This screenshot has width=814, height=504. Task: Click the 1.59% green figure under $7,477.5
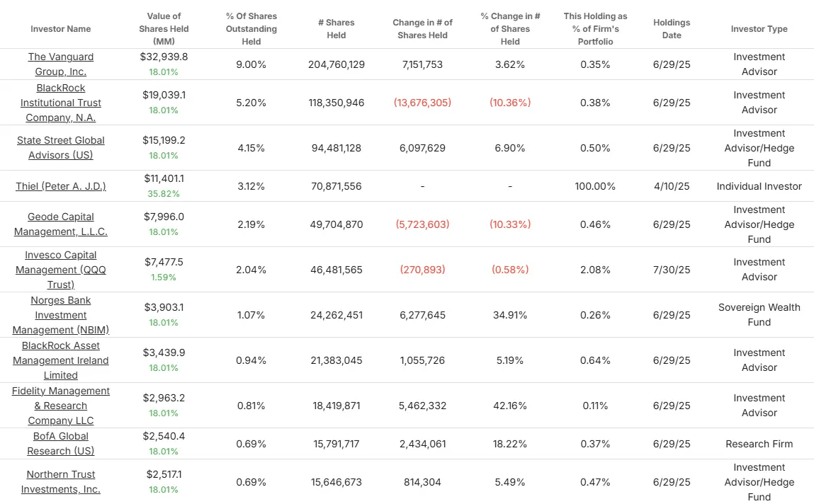click(164, 277)
